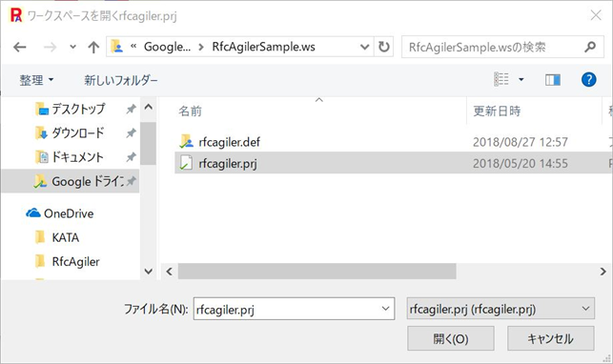Click the Google... breadcrumb in the address bar
Screen dimensions: 613x364
[x=168, y=47]
